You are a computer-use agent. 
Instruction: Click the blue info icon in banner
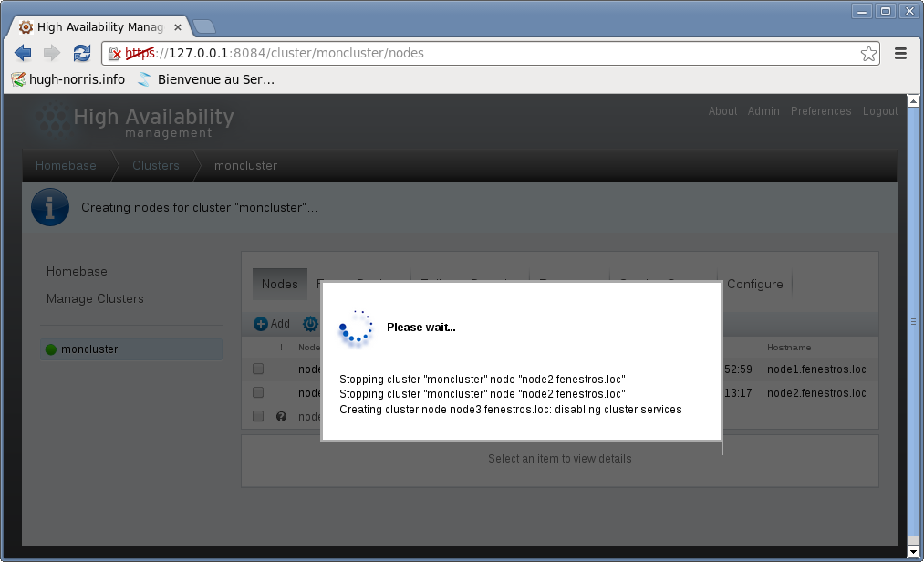point(50,207)
